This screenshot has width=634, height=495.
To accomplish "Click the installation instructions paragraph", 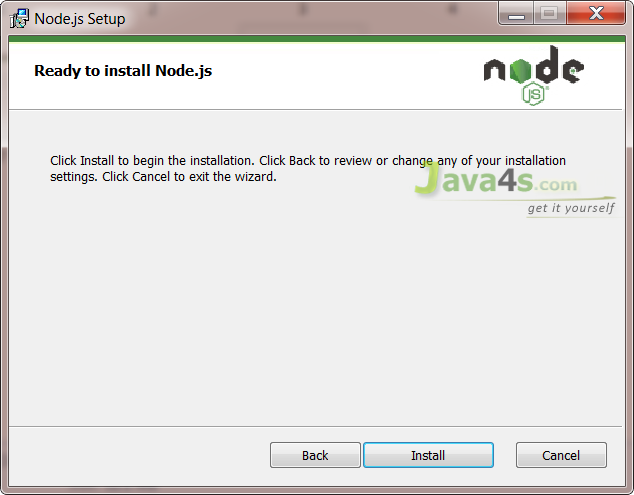I will (308, 169).
